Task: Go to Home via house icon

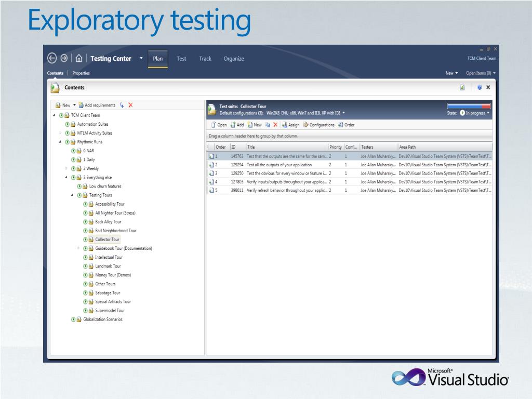Action: click(79, 58)
